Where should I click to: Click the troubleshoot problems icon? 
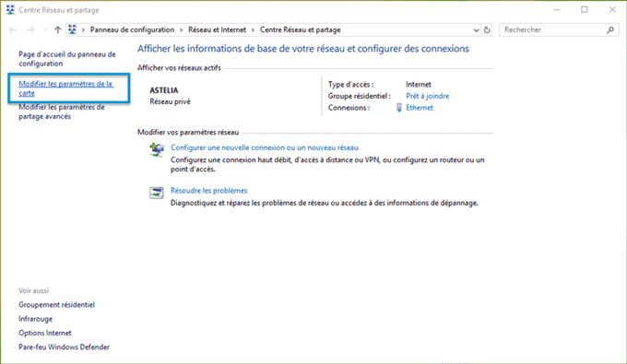pos(157,193)
